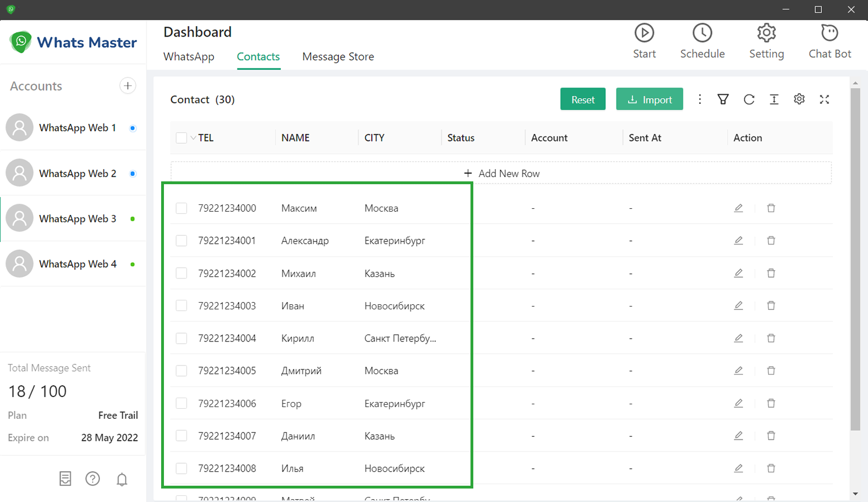Switch to the WhatsApp tab

click(189, 57)
